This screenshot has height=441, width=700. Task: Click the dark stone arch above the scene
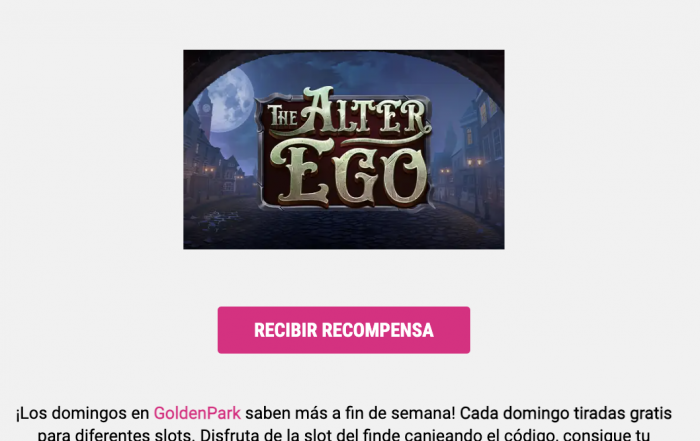pos(344,56)
